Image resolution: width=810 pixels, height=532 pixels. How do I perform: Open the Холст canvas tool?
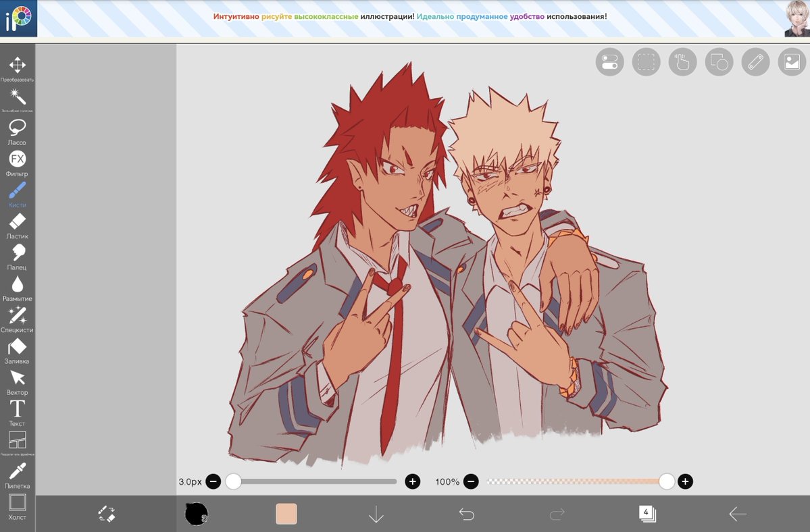17,507
